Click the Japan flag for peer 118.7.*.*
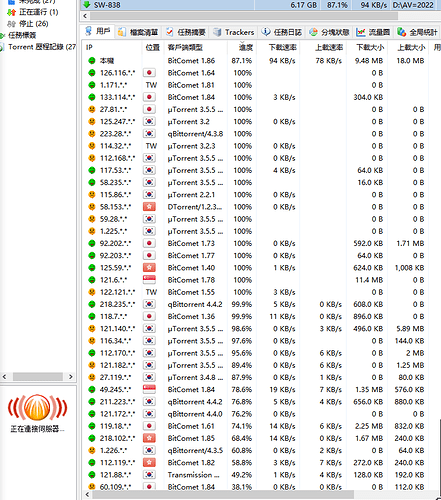The image size is (441, 500). pyautogui.click(x=149, y=316)
